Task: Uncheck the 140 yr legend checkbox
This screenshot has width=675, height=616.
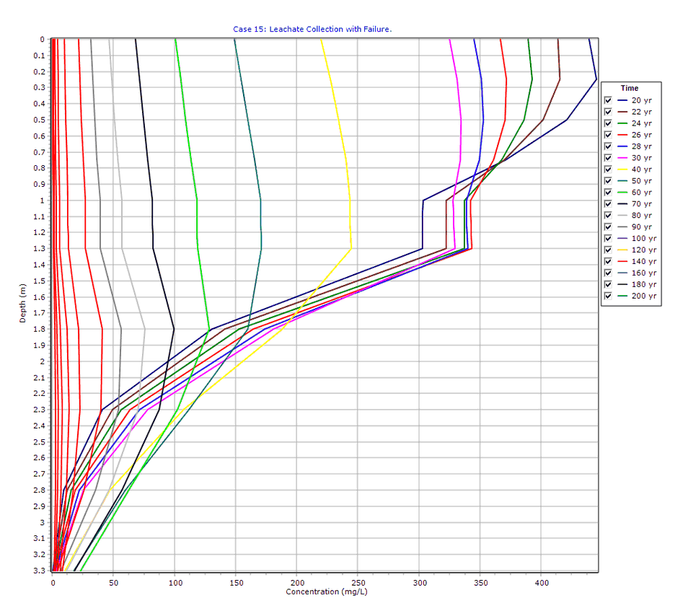Action: 608,262
